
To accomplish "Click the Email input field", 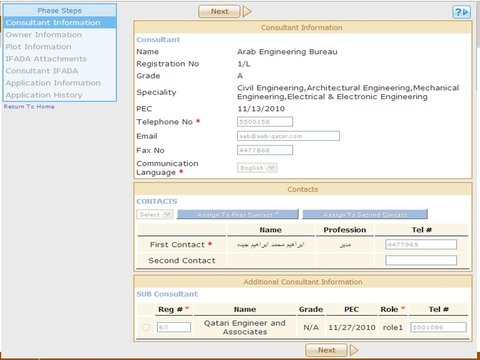I will point(288,136).
